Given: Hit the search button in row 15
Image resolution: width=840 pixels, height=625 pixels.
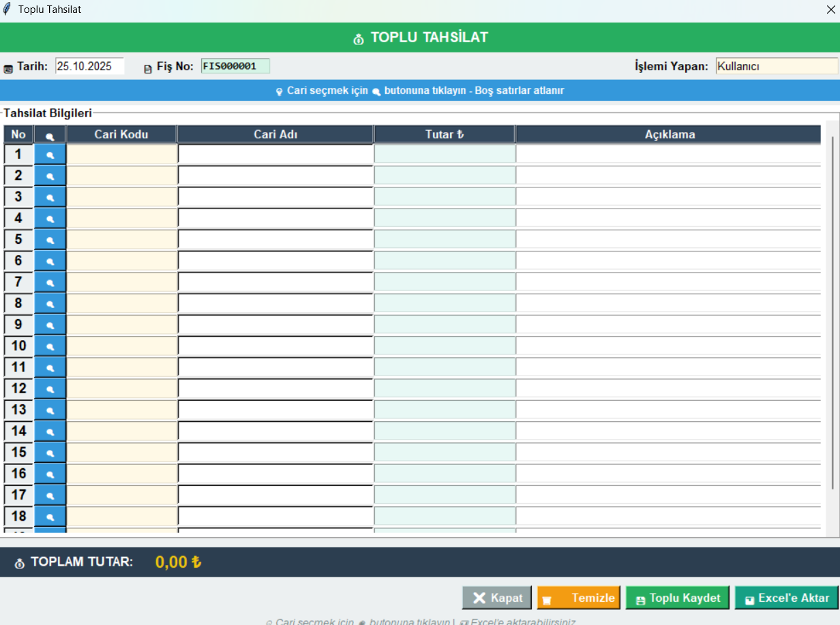Looking at the screenshot, I should (50, 453).
